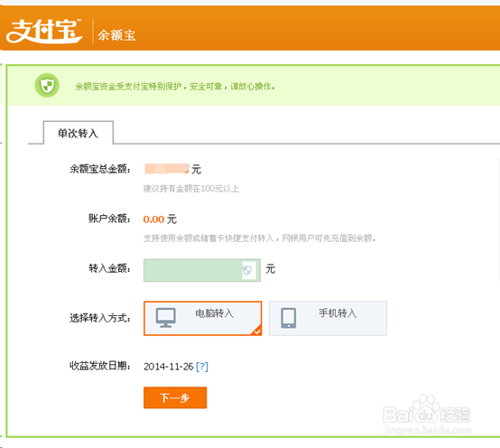Viewport: 500px width, 448px height.
Task: Click the computer monitor icon
Action: (165, 318)
